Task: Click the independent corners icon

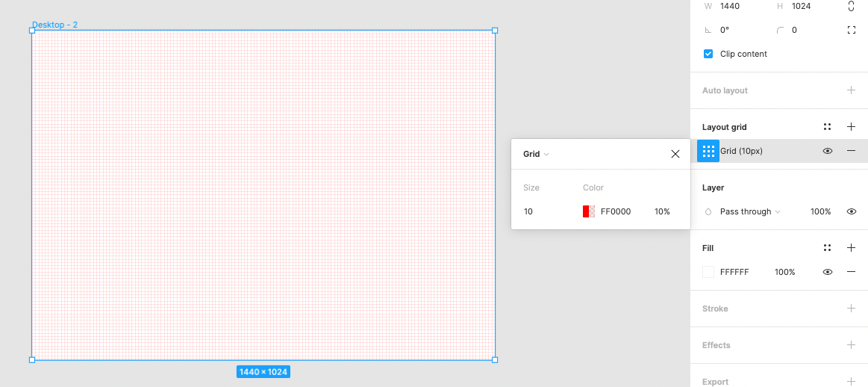Action: point(852,30)
